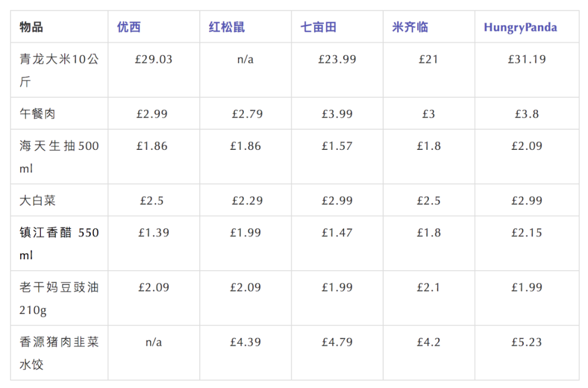Click the 老干妈豆豉油 210g row label
Viewport: 588px width, 388px height.
(x=59, y=299)
